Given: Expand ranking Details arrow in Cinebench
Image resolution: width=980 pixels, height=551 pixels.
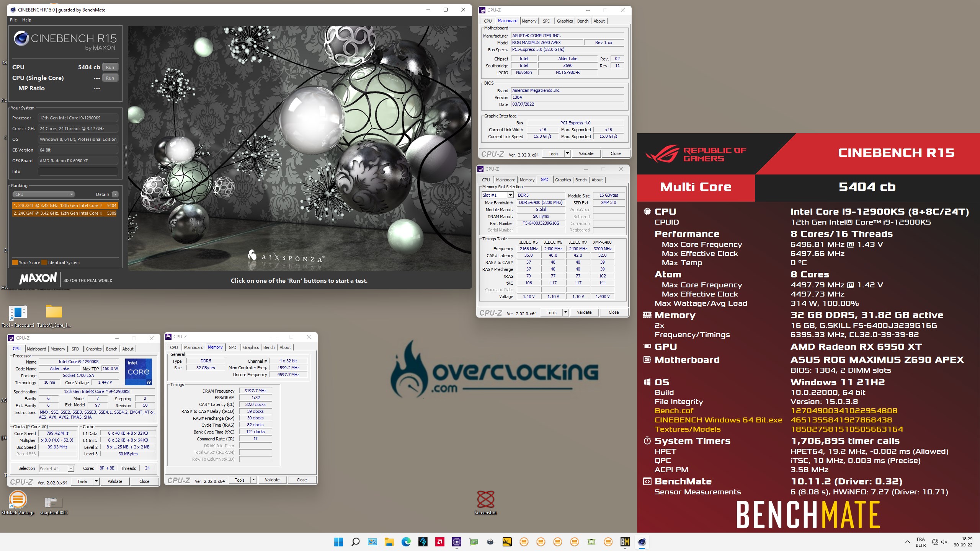Looking at the screenshot, I should point(115,194).
